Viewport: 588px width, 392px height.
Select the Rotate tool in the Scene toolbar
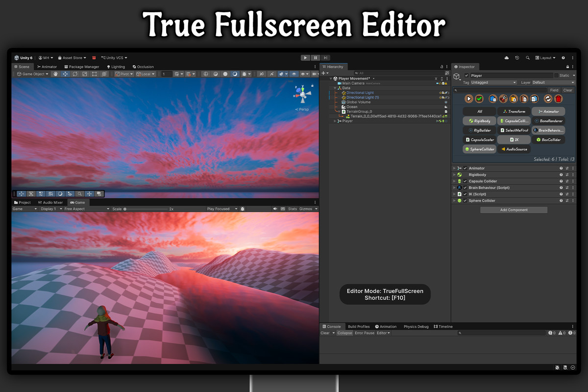75,74
